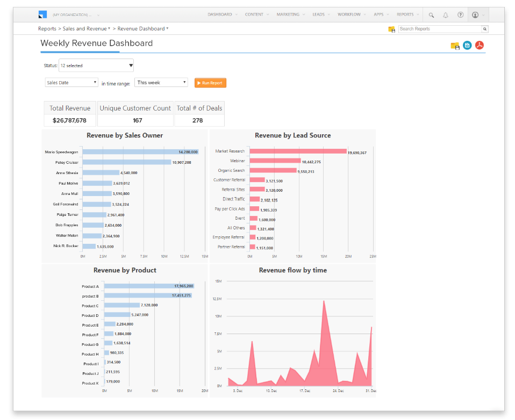Open the This week time range dropdown

click(161, 82)
